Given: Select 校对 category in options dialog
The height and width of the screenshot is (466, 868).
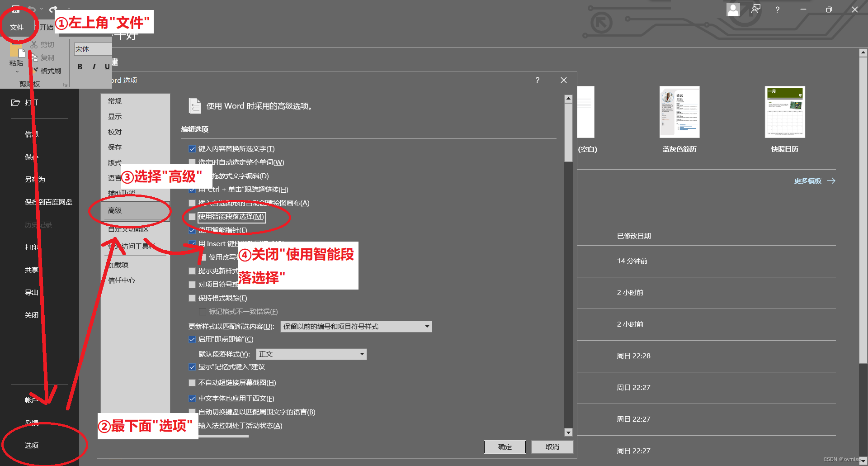Looking at the screenshot, I should [x=135, y=132].
